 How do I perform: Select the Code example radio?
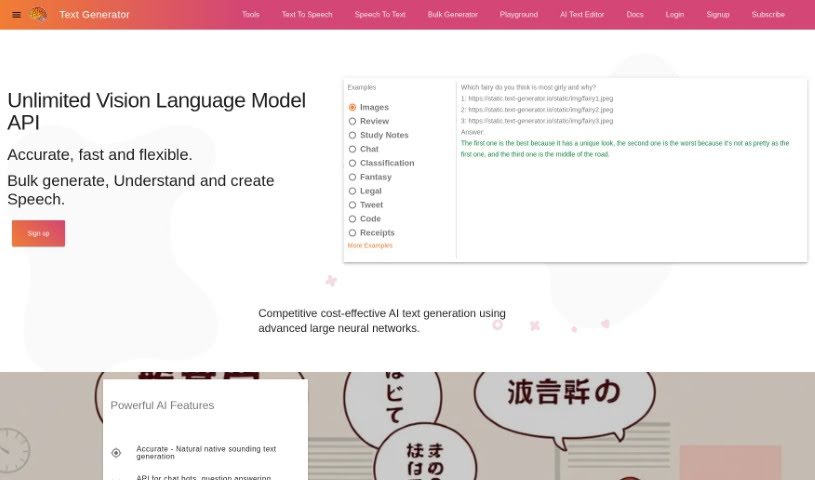[352, 219]
